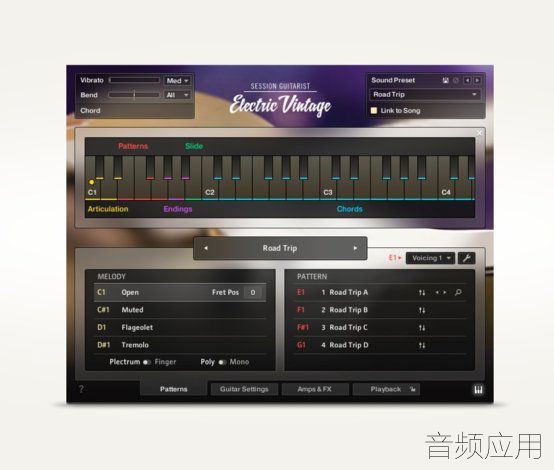The height and width of the screenshot is (470, 554).
Task: Open the Road Trip sound preset dropdown
Action: [x=425, y=95]
